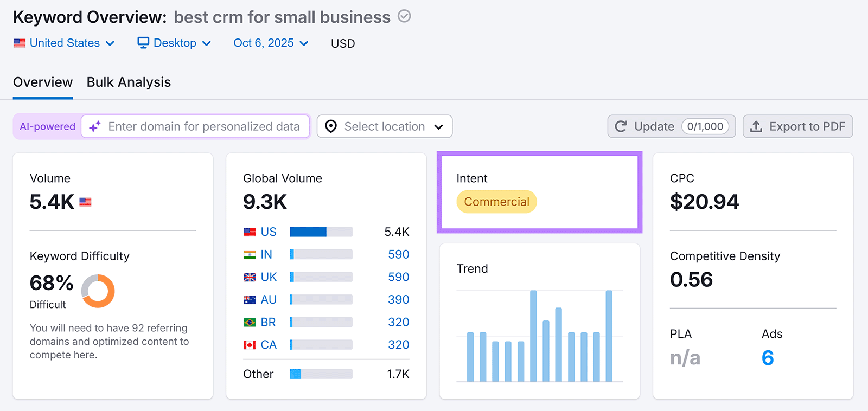Click the Ads count link 6
The image size is (868, 411).
[x=767, y=358]
